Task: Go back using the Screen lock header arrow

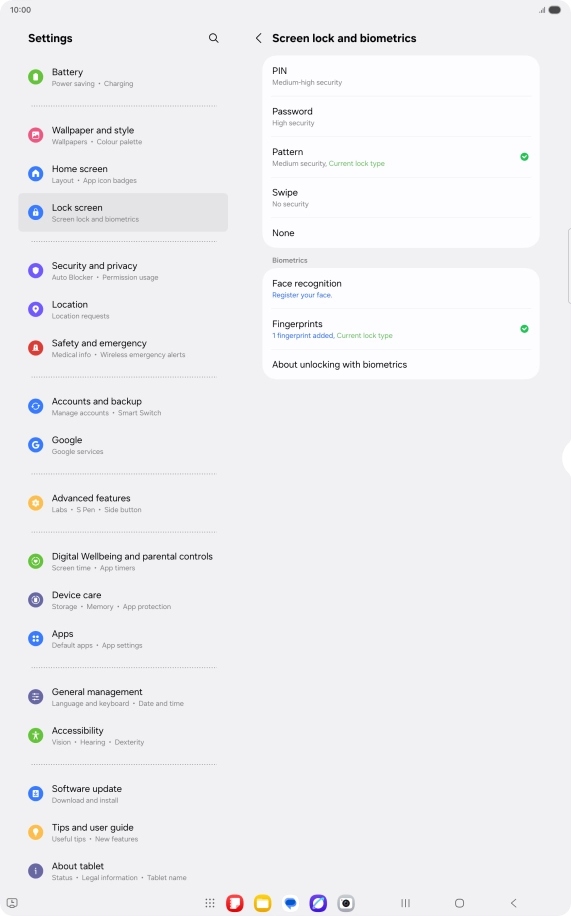Action: pos(258,38)
